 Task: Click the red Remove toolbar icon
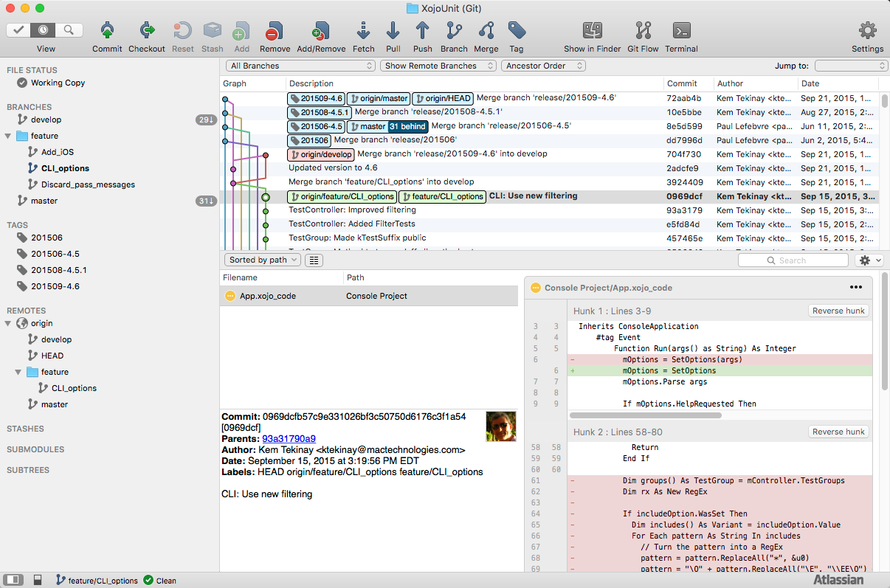click(275, 30)
